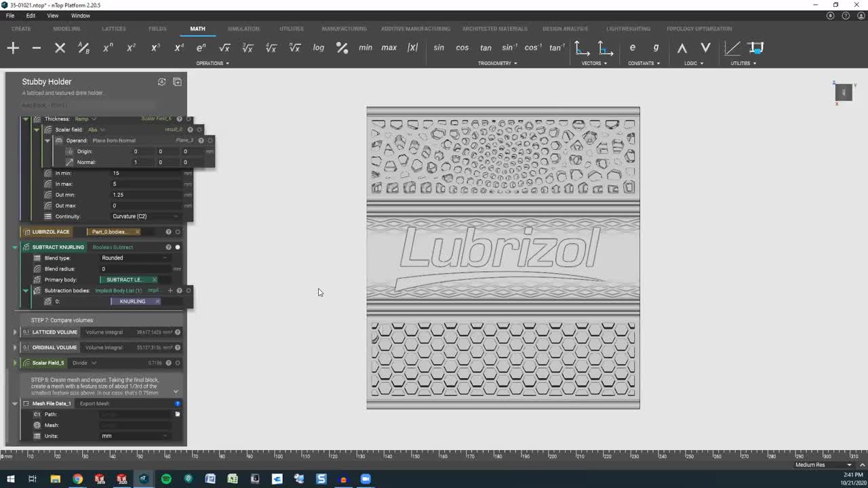Screen dimensions: 868x488
Task: Toggle visibility of SUBTRACT KNURLING block
Action: (x=178, y=247)
